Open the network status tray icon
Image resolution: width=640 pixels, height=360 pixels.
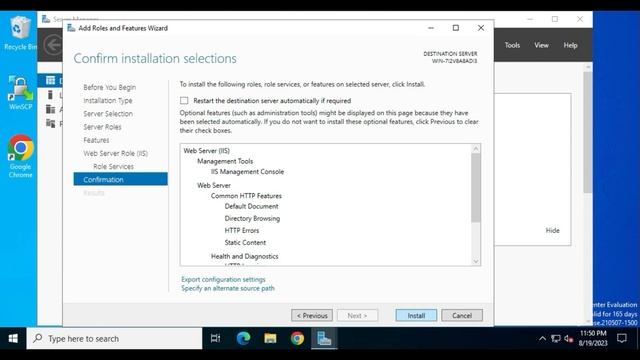click(556, 338)
